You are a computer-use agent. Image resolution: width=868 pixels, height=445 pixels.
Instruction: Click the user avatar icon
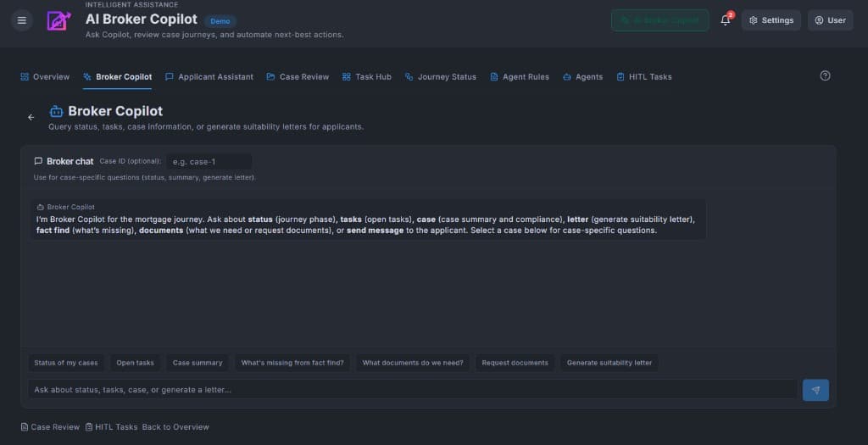click(x=819, y=20)
